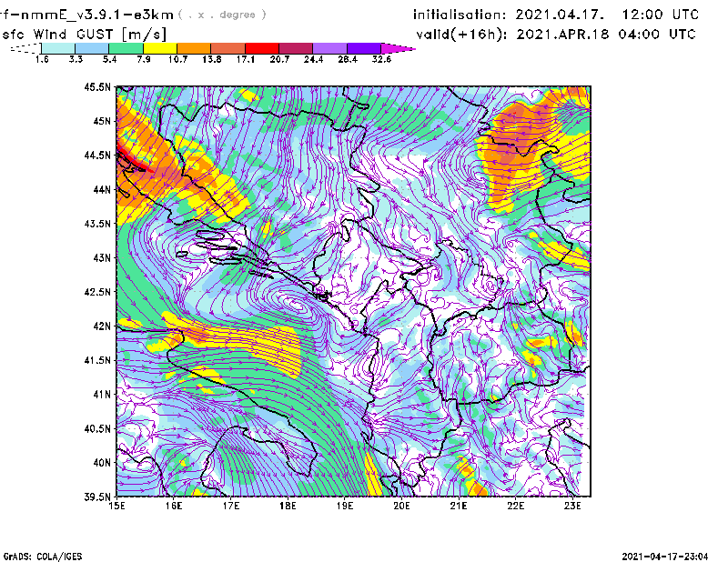Click the '2021.APR.18' valid date

pyautogui.click(x=562, y=35)
